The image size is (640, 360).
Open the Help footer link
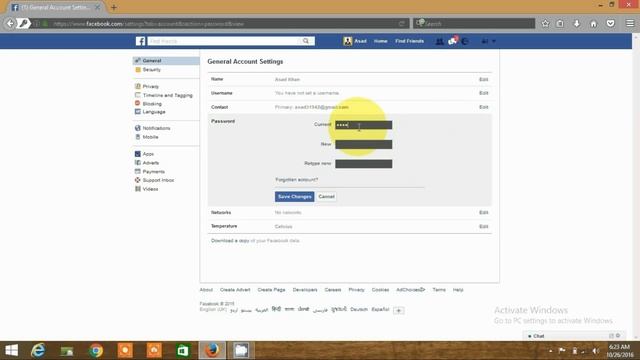point(458,290)
